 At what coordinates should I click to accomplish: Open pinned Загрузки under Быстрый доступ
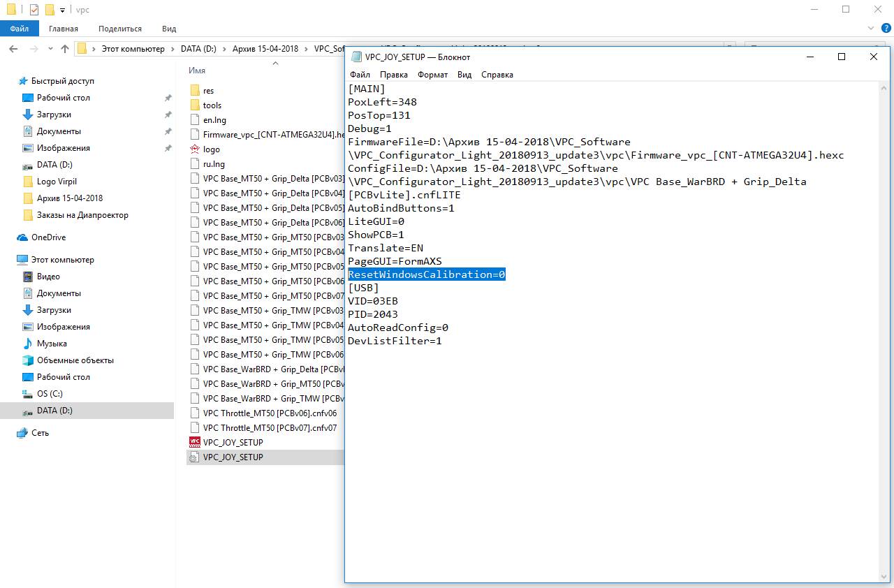tap(54, 115)
